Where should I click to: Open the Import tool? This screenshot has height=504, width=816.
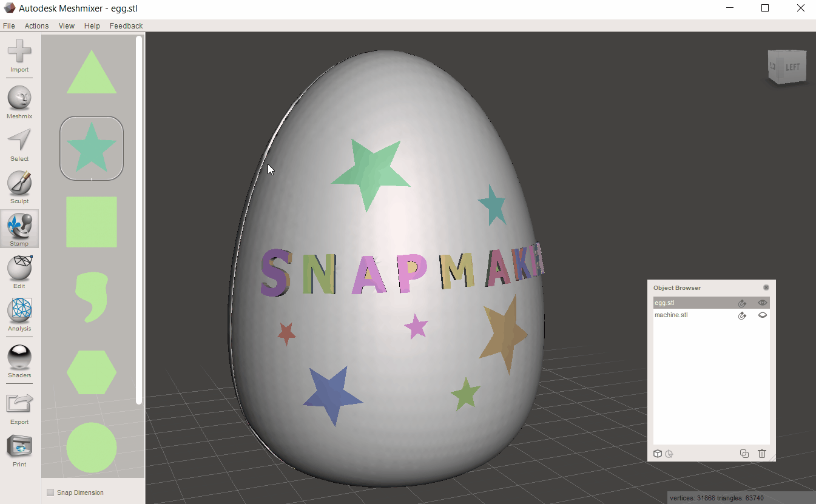pos(19,56)
